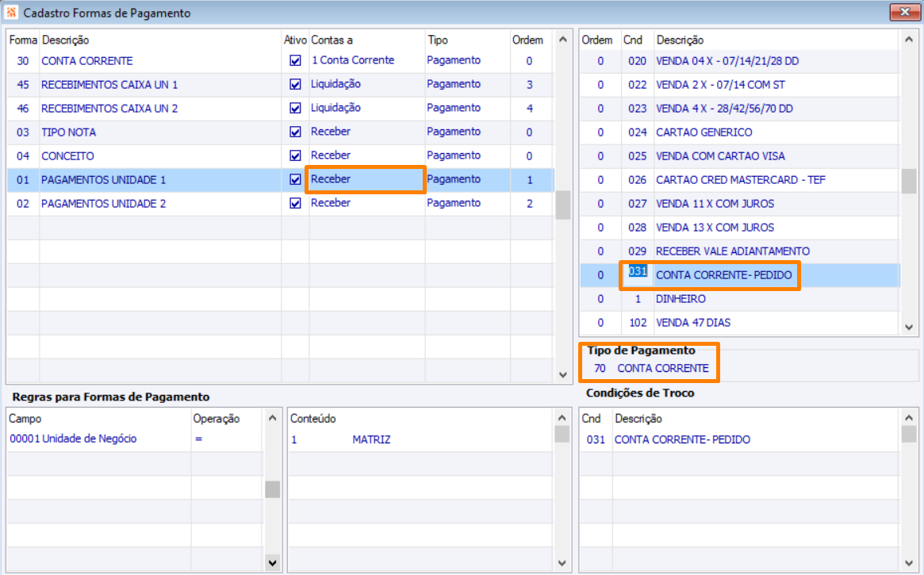
Task: Click Receber cell of PAGAMENTOS UNIDADE 1
Action: pyautogui.click(x=366, y=179)
